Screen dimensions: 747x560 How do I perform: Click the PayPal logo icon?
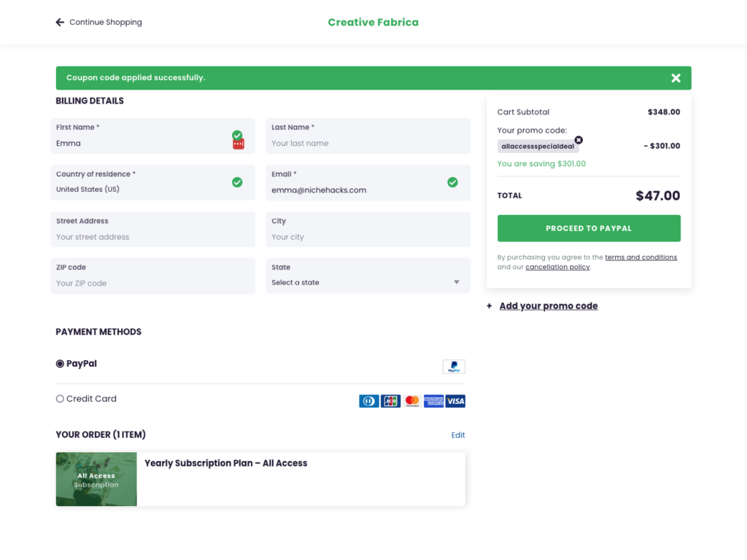(x=454, y=367)
